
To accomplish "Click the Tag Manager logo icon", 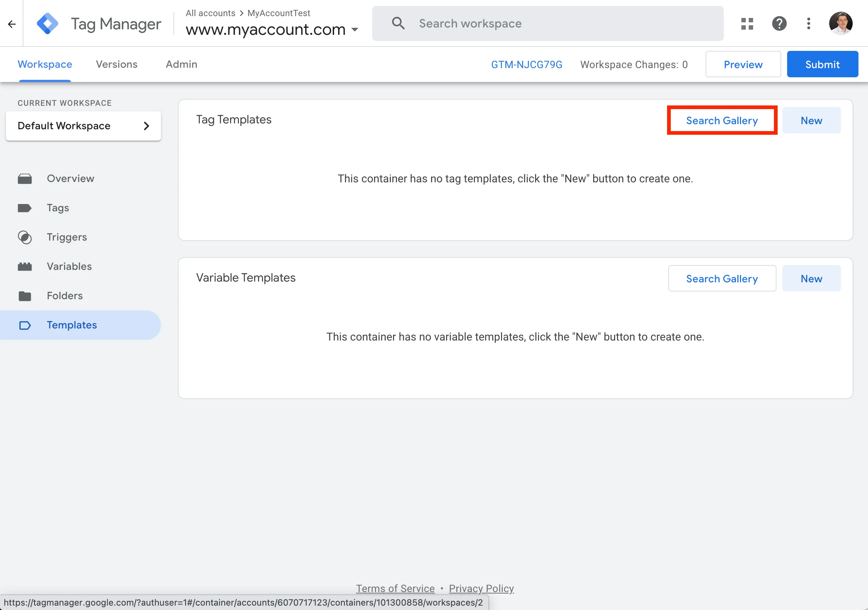I will point(47,24).
